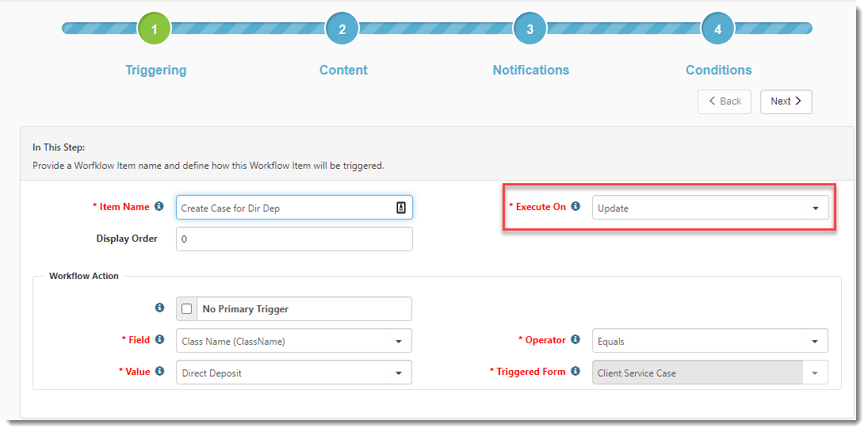Screen dimensions: 868x432
Task: Go to step 2 Content
Action: click(342, 29)
